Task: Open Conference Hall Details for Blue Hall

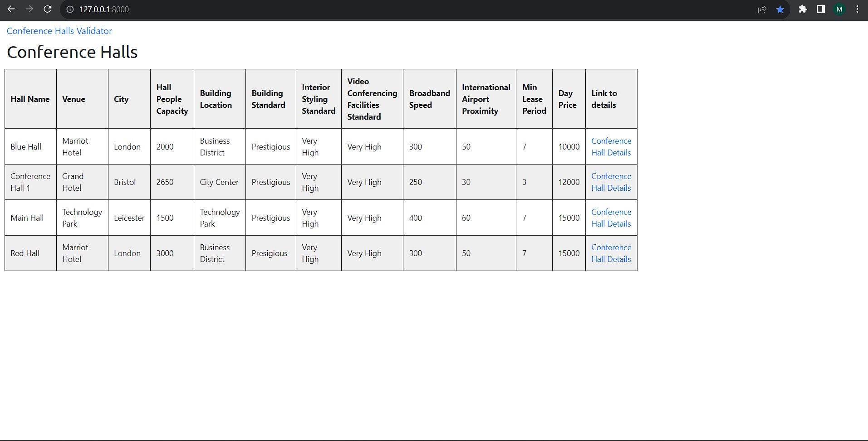Action: tap(611, 146)
